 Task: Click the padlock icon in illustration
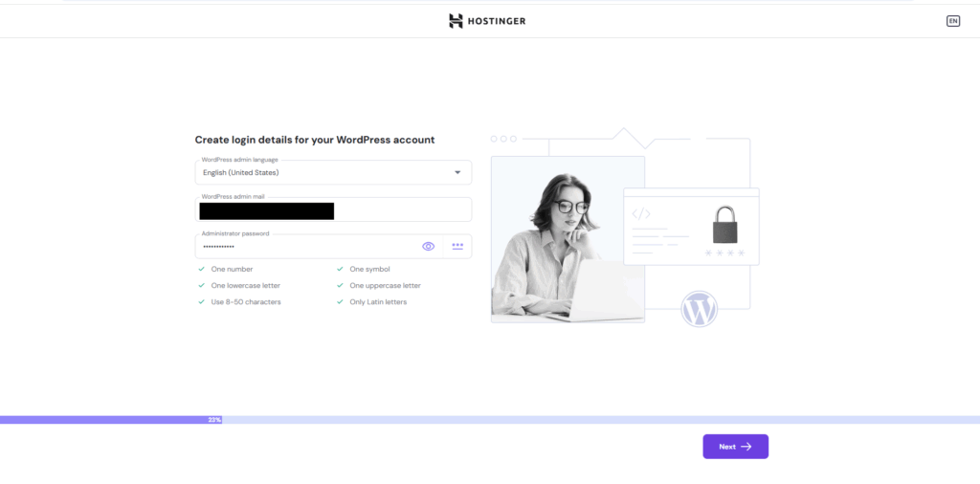(725, 226)
